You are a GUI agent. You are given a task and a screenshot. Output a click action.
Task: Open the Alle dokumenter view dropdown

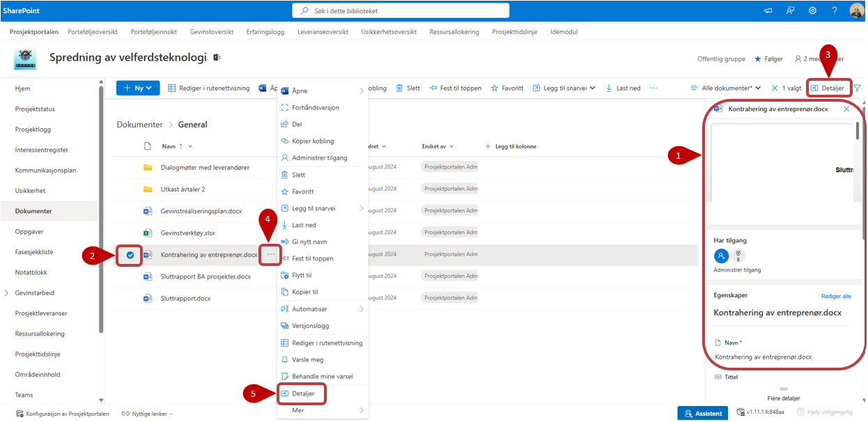pos(726,88)
